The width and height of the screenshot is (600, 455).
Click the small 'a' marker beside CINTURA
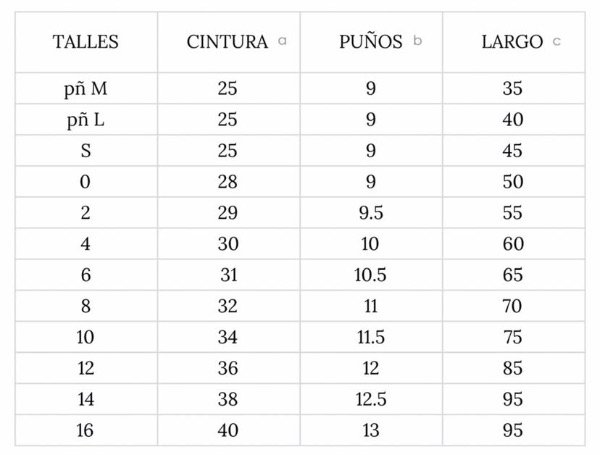click(282, 41)
